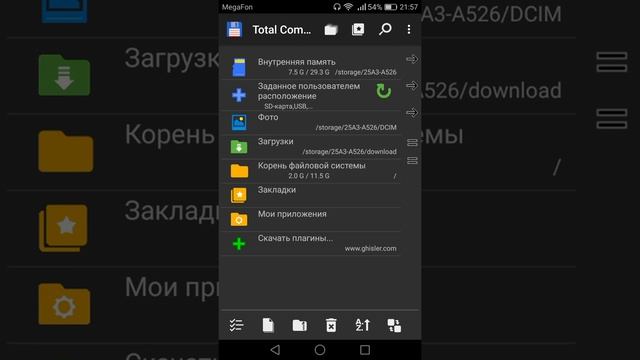
Task: Tap the battery indicator in status bar
Action: 391,7
